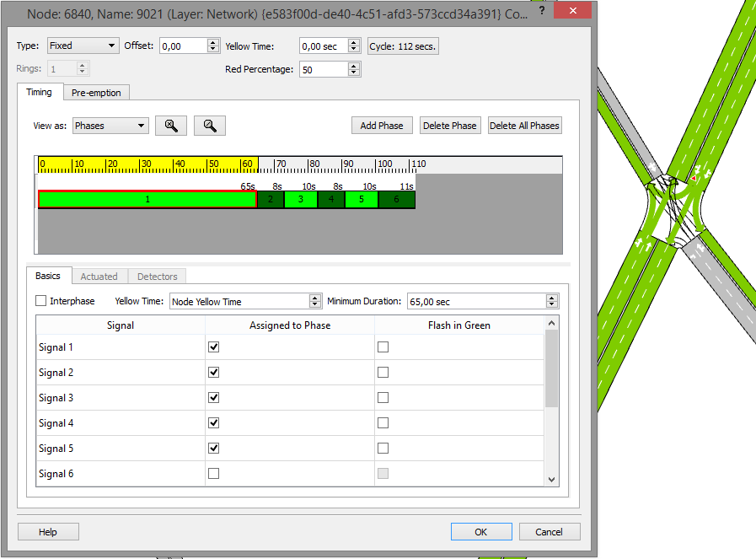Open the title bar help icon
This screenshot has height=559, width=756.
[541, 10]
